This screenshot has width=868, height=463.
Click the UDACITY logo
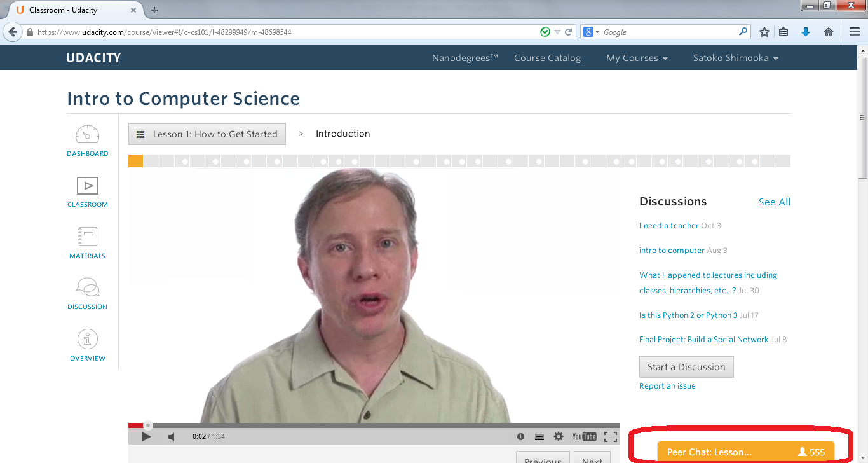click(93, 58)
